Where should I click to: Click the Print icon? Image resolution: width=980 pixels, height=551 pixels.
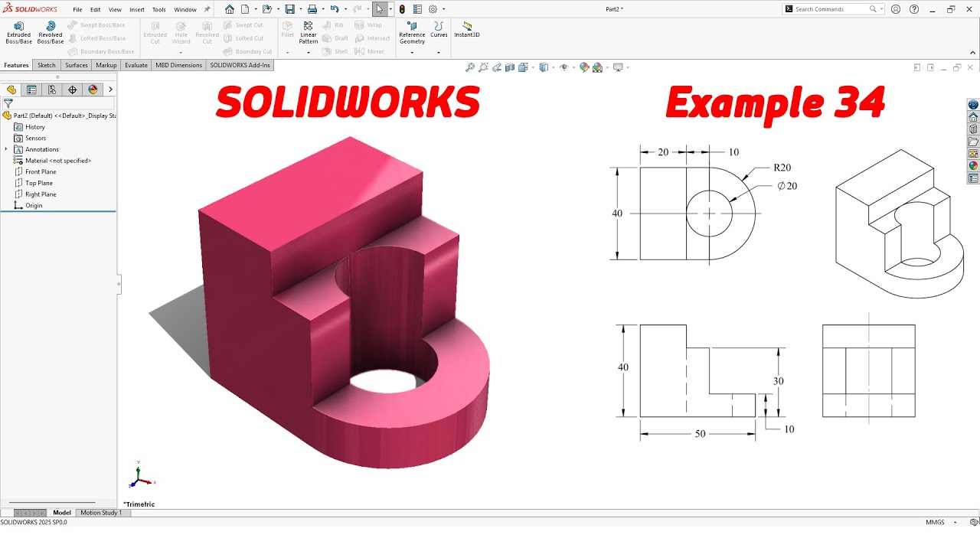point(312,9)
